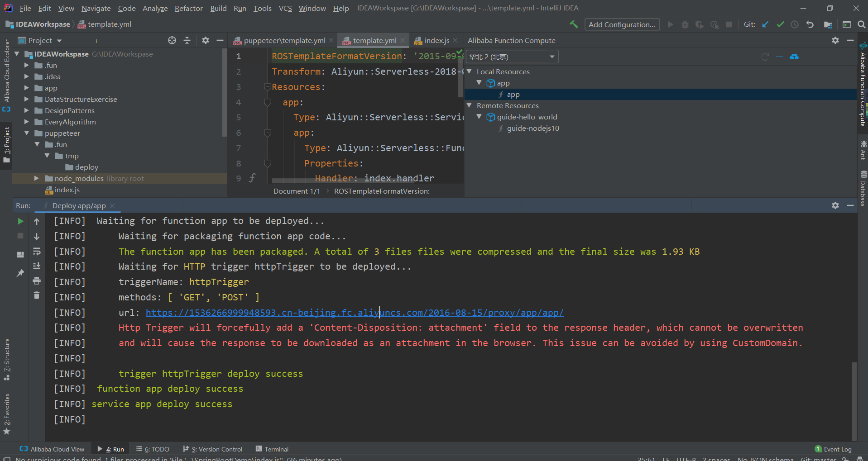Select the guide-nodejs10 function
Image resolution: width=868 pixels, height=461 pixels.
533,128
